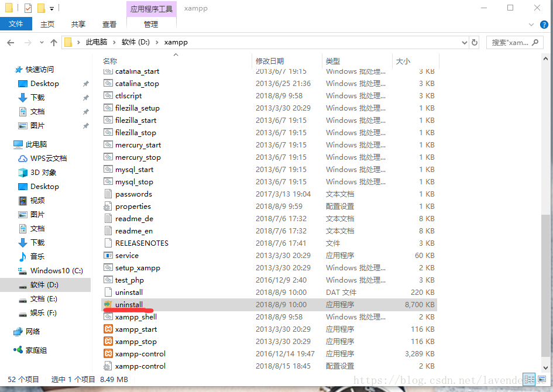Select the ctlscript file name
553x392 pixels.
[128, 96]
